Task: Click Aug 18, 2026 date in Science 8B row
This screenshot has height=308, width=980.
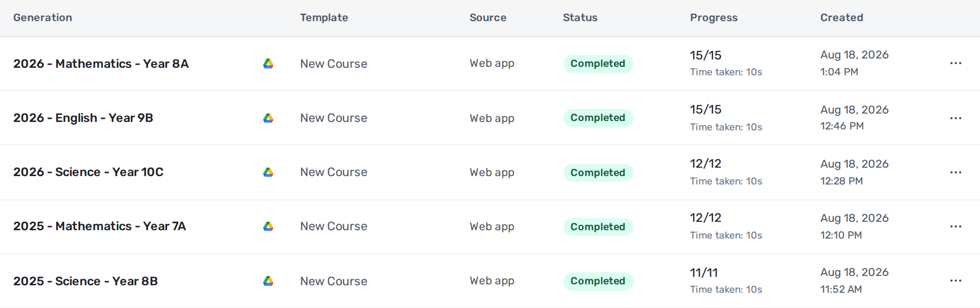Action: point(854,273)
